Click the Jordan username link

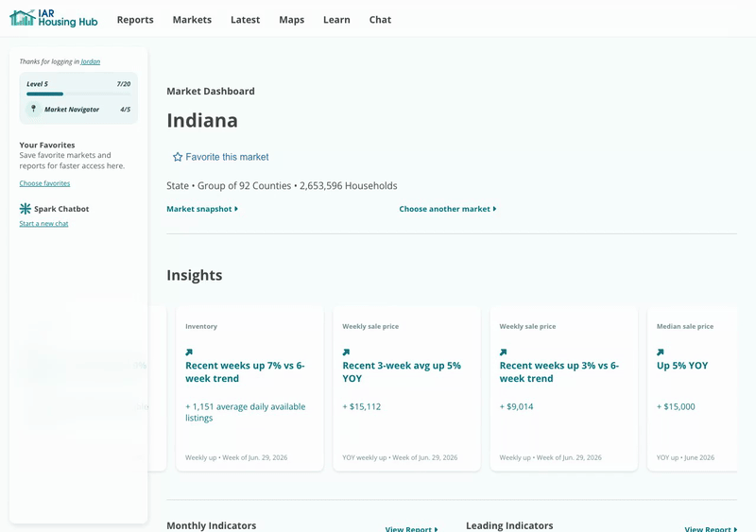tap(91, 61)
